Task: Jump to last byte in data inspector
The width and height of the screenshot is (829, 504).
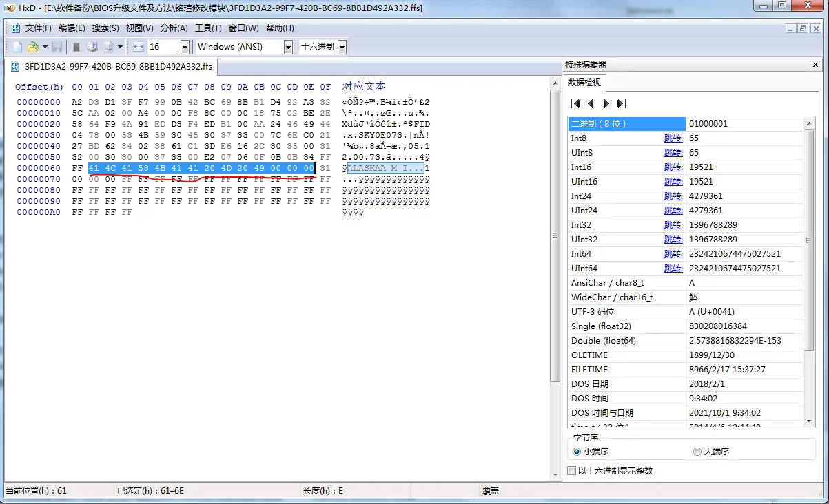Action: click(622, 103)
